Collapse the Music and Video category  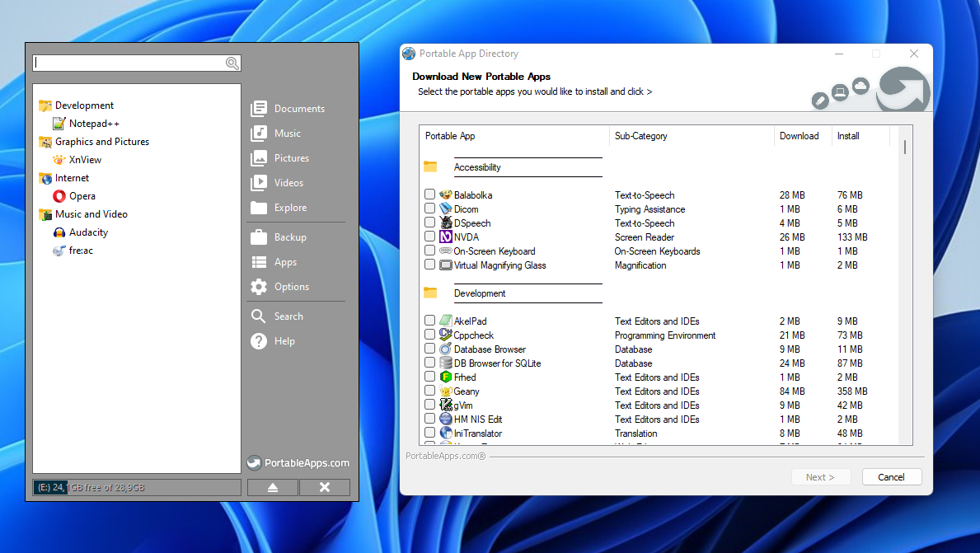tap(91, 214)
